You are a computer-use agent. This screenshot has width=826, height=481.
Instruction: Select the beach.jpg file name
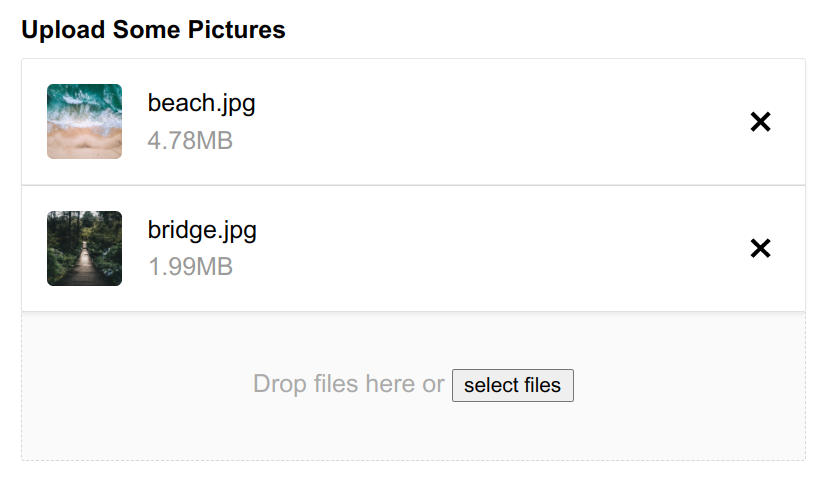tap(201, 103)
